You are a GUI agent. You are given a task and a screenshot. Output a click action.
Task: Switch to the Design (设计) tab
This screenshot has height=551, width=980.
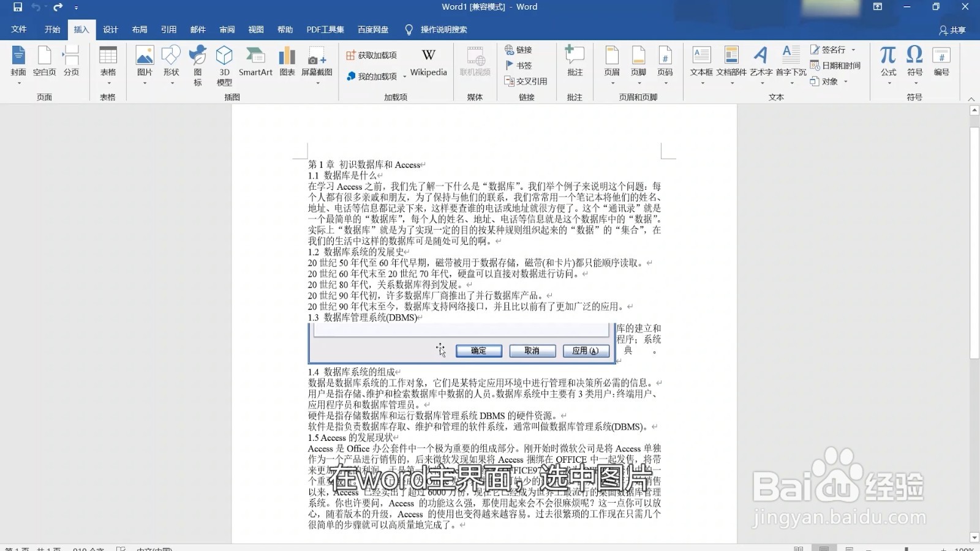[110, 29]
